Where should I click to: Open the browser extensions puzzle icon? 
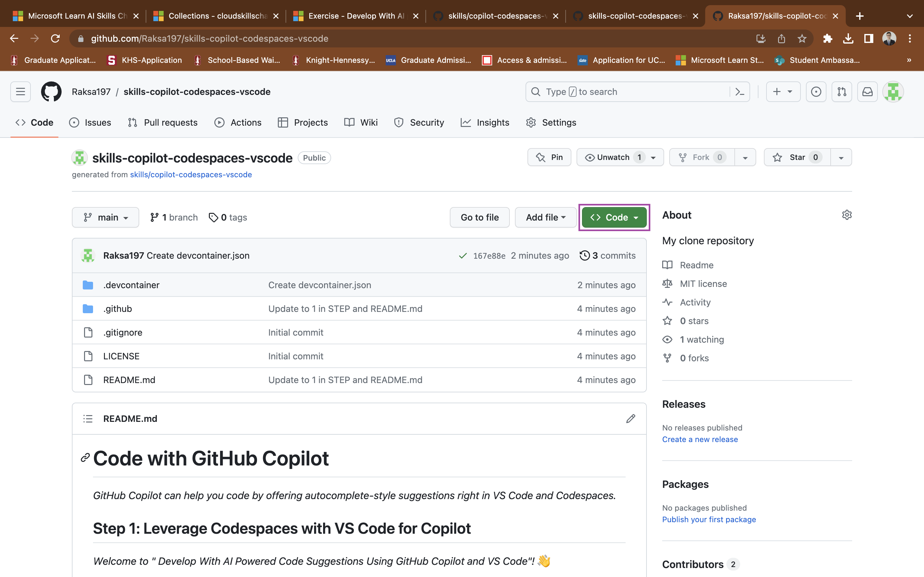click(x=828, y=38)
